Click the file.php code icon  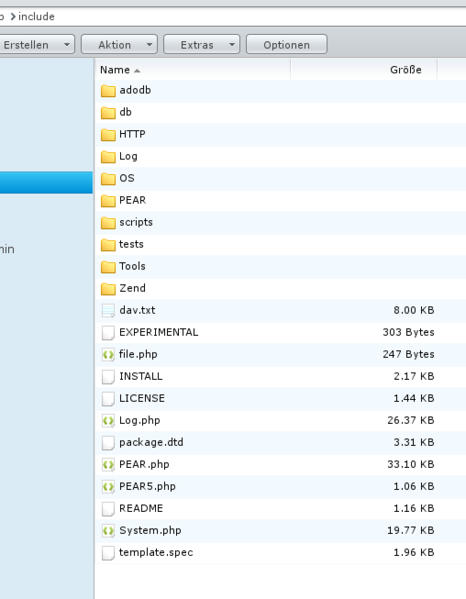pyautogui.click(x=108, y=355)
